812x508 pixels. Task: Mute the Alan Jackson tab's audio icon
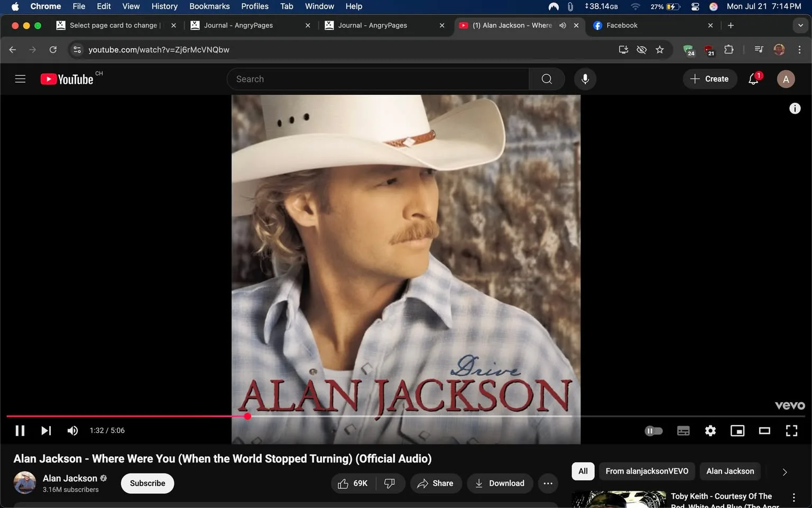(x=562, y=25)
